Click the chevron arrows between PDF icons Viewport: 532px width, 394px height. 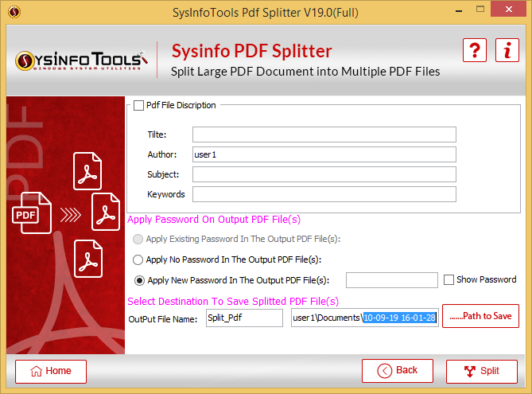pos(71,215)
